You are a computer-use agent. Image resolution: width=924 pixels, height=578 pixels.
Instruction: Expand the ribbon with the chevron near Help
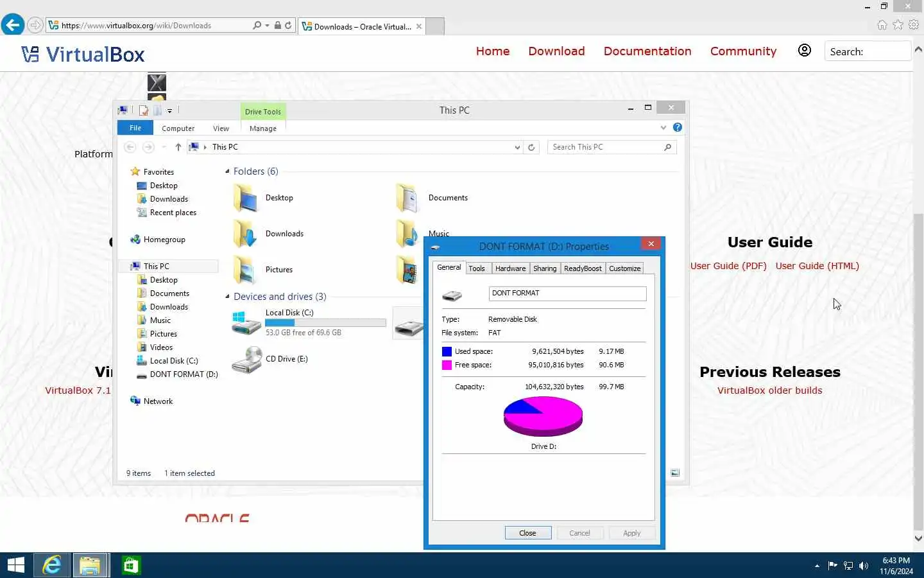coord(663,127)
